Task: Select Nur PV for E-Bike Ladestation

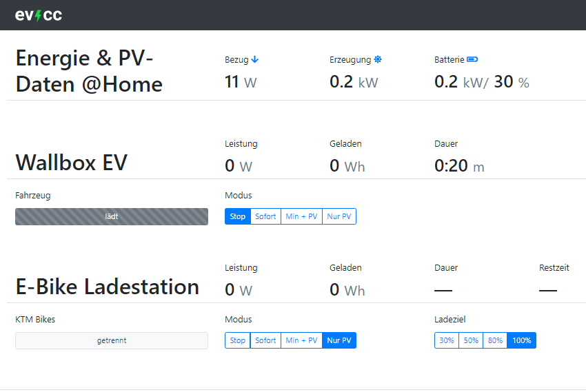Action: 339,340
